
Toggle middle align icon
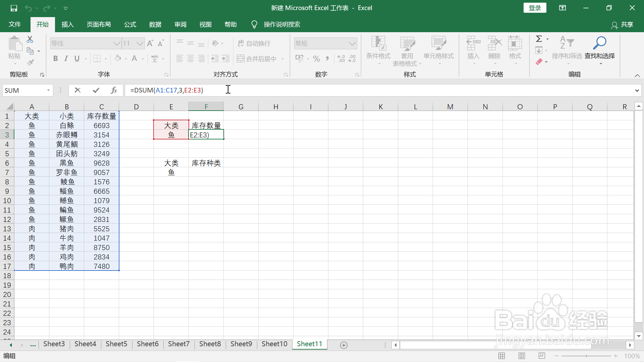point(191,43)
